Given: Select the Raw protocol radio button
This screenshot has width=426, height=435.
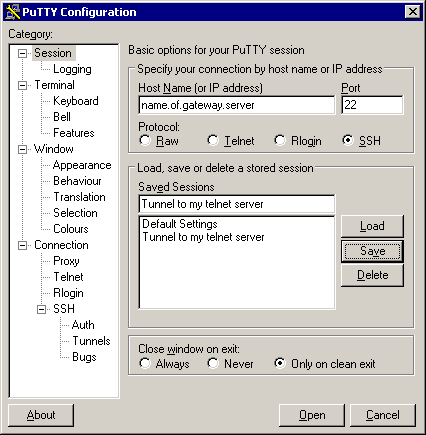Looking at the screenshot, I should 145,140.
